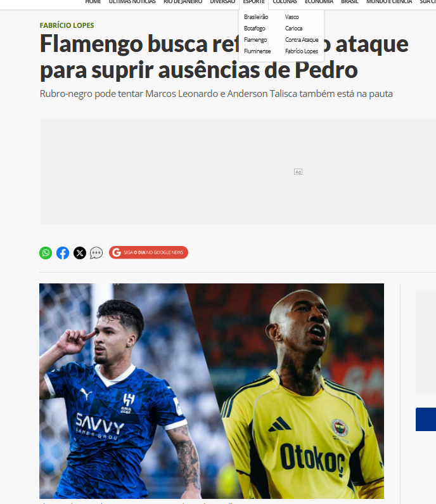Expand the Colunas navigation menu

[x=285, y=2]
